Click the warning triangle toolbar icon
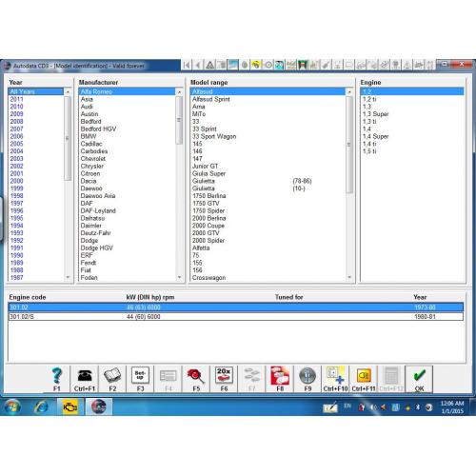The width and height of the screenshot is (476, 476). click(209, 65)
